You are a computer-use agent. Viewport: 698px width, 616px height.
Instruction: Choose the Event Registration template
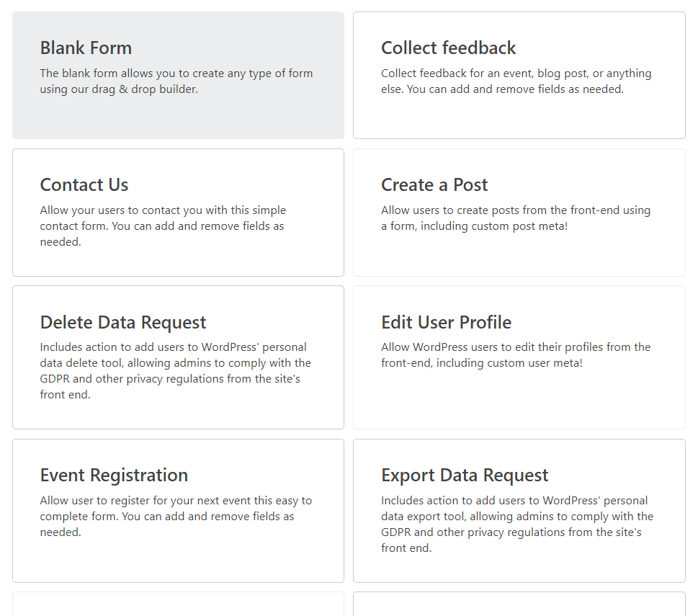coord(178,511)
